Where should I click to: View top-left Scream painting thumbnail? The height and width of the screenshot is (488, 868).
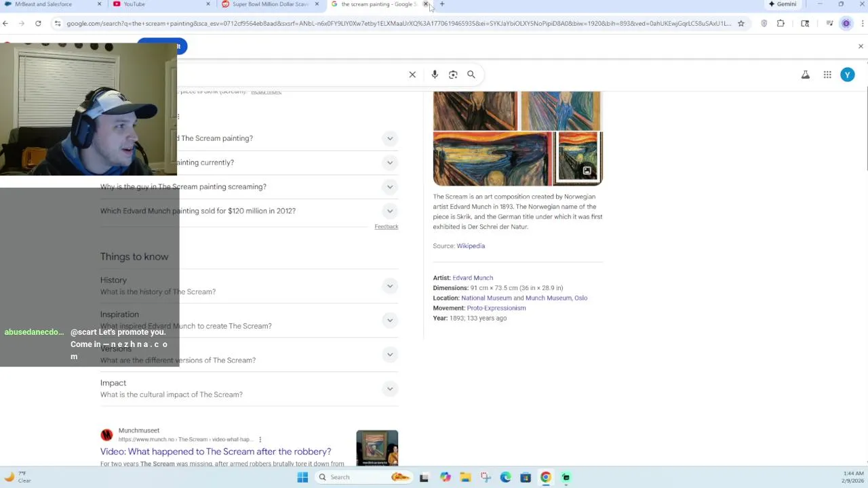(x=475, y=111)
